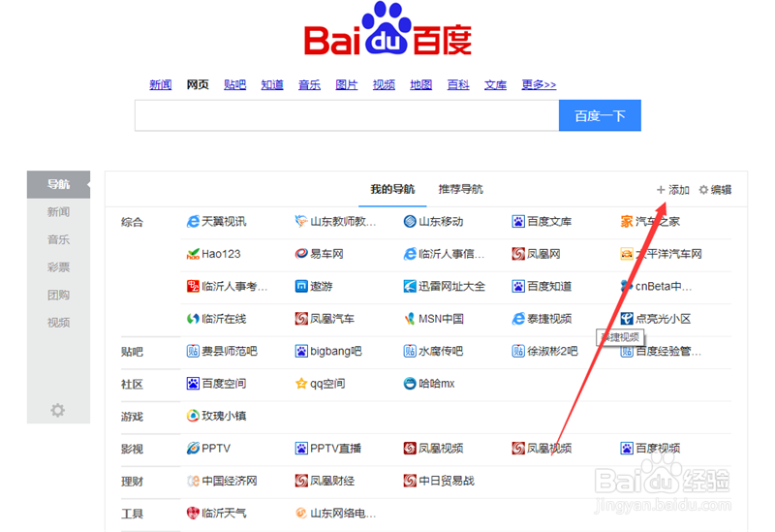Click the 遨游 browser icon
This screenshot has width=775, height=532.
tap(301, 286)
